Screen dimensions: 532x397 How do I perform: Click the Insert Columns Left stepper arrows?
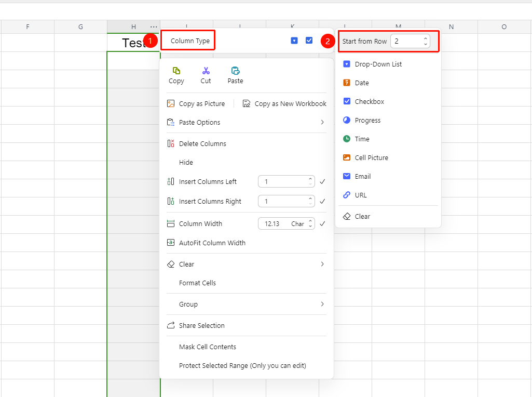[x=310, y=181]
